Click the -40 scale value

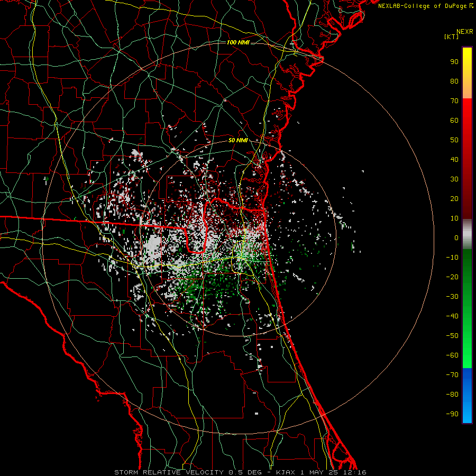452,316
